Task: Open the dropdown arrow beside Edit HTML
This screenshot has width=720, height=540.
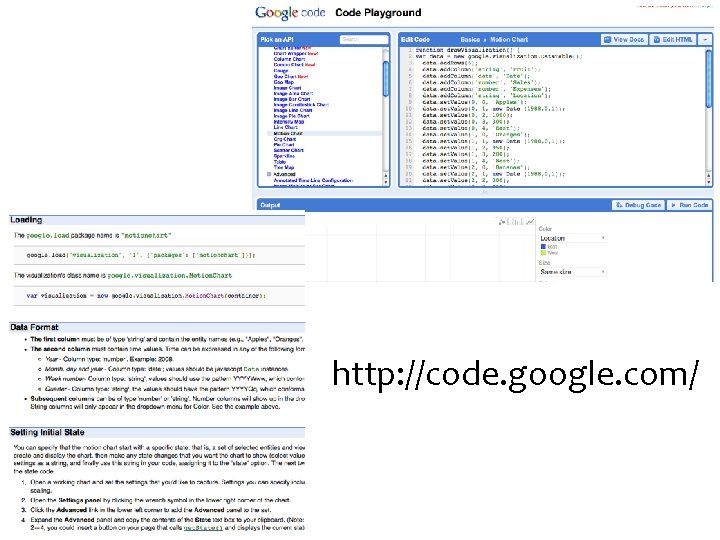Action: click(x=705, y=39)
